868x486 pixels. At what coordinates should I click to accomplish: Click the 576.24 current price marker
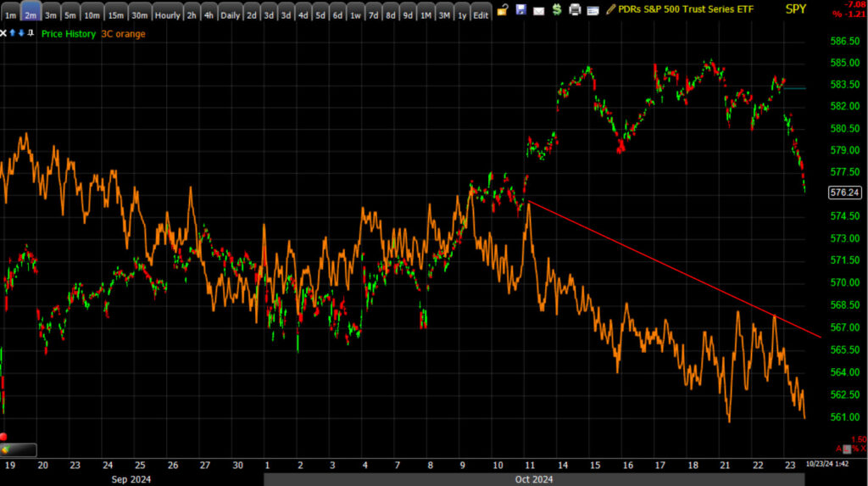845,193
